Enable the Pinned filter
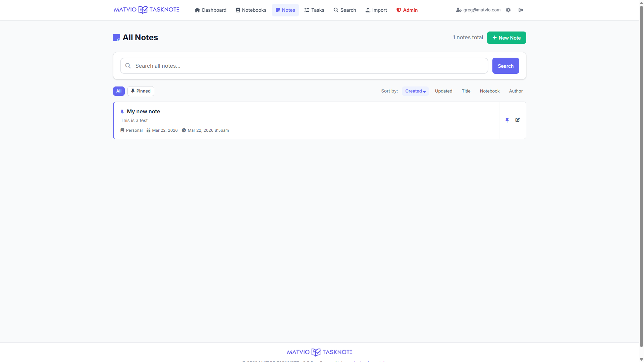Screen dimensions: 644x362 pyautogui.click(x=141, y=91)
